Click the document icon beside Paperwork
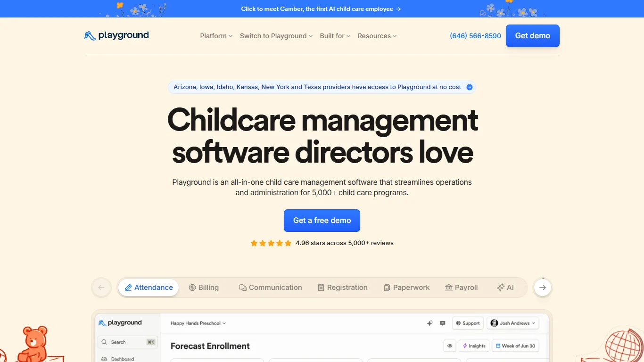Viewport: 644px width, 362px height. (387, 288)
